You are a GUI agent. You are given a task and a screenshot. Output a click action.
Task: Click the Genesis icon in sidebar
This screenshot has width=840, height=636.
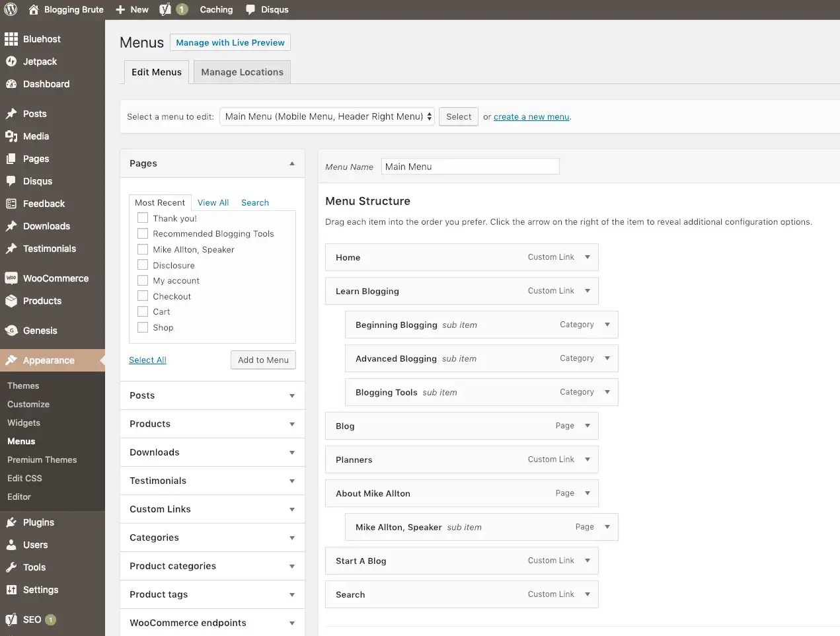11,331
